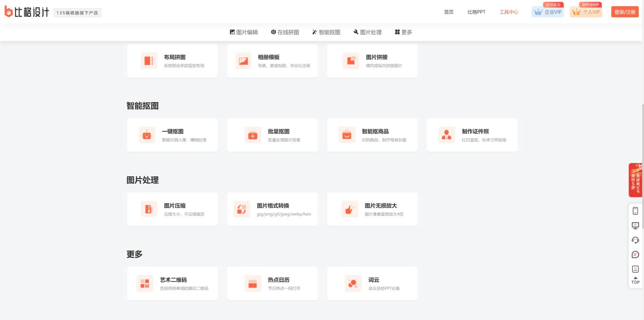This screenshot has width=644, height=320.
Task: Select the 词云 word cloud icon
Action: (353, 283)
